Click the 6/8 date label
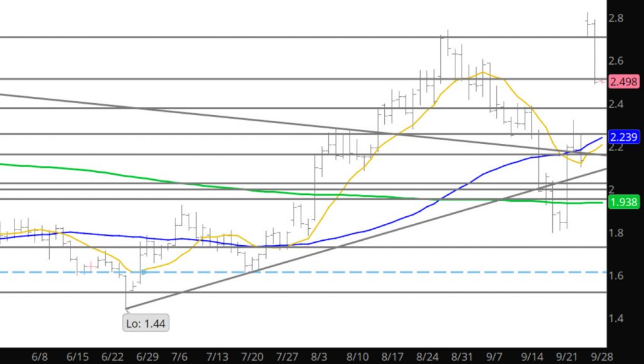 tap(40, 356)
